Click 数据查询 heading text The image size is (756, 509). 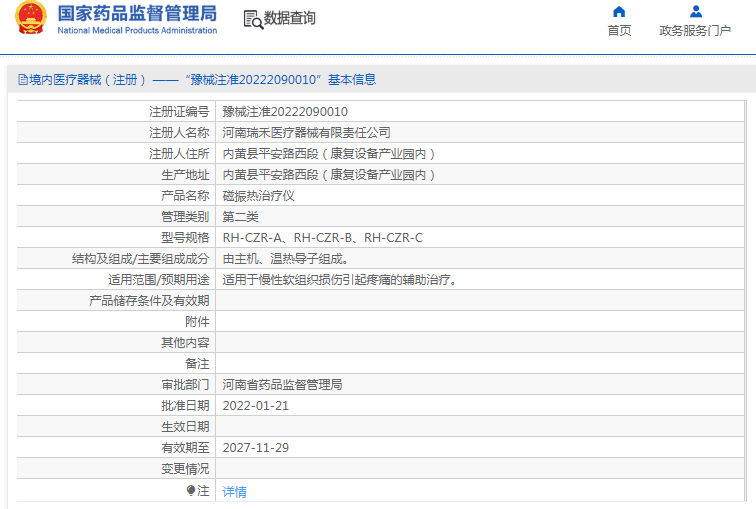(289, 18)
